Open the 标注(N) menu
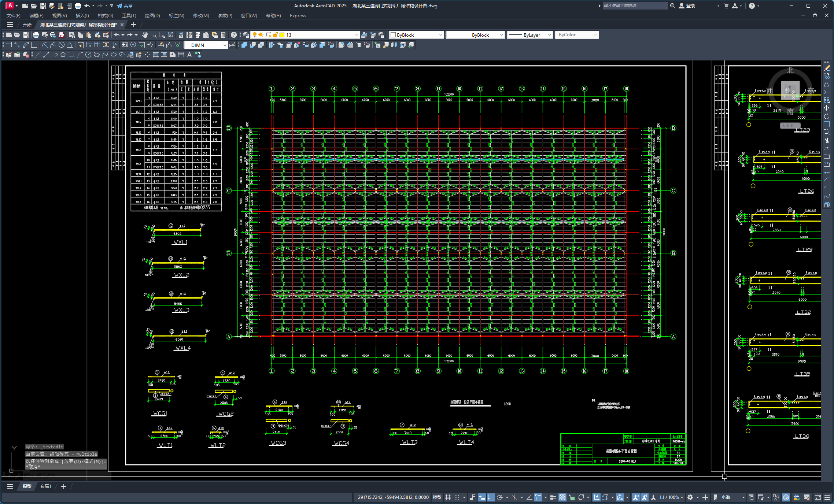Screen dimensions: 834x504 (x=176, y=15)
